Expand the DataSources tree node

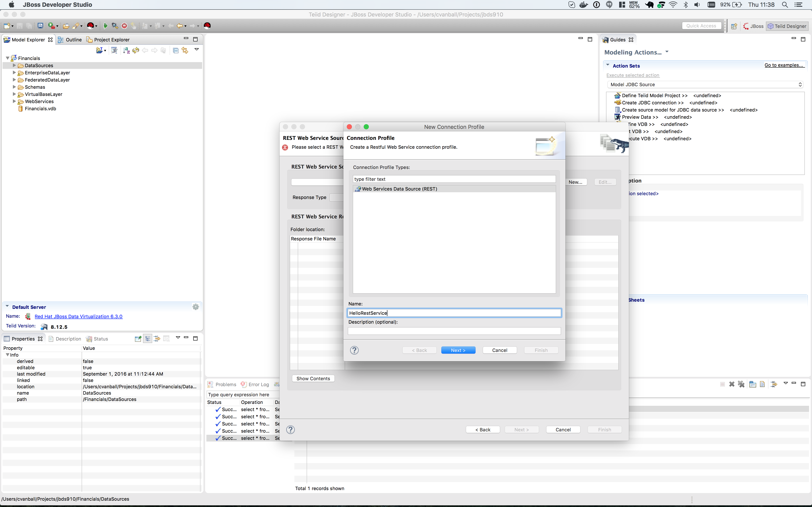coord(14,65)
